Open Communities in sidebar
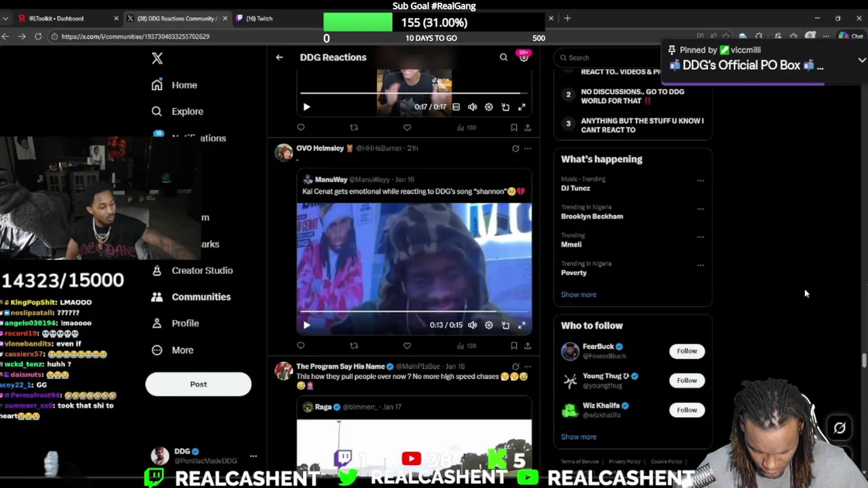The image size is (868, 488). click(192, 297)
